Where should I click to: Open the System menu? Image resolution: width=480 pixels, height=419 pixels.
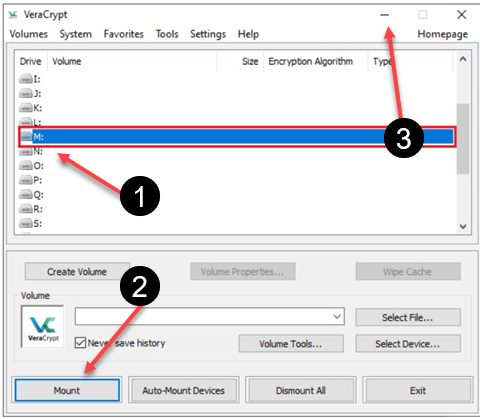76,34
